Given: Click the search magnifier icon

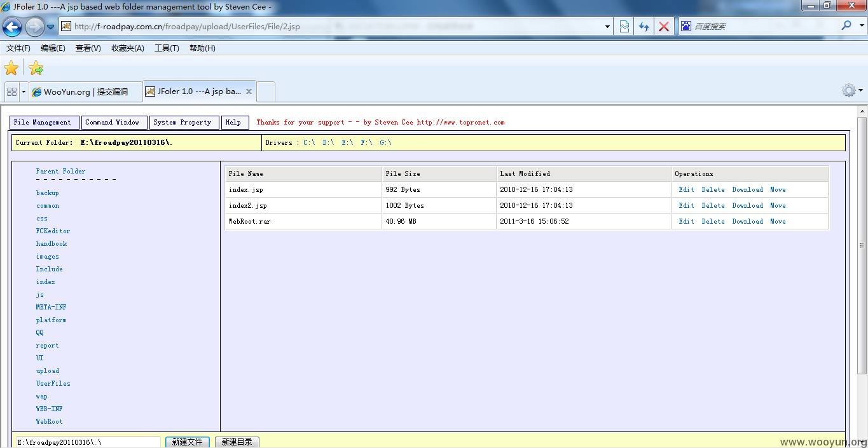Looking at the screenshot, I should click(x=846, y=25).
